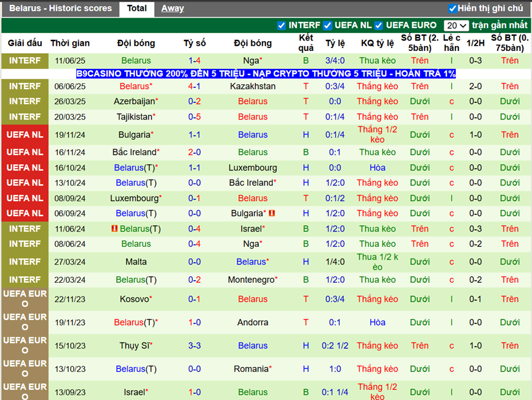Switch to the Total tab
The width and height of the screenshot is (532, 400).
point(137,9)
